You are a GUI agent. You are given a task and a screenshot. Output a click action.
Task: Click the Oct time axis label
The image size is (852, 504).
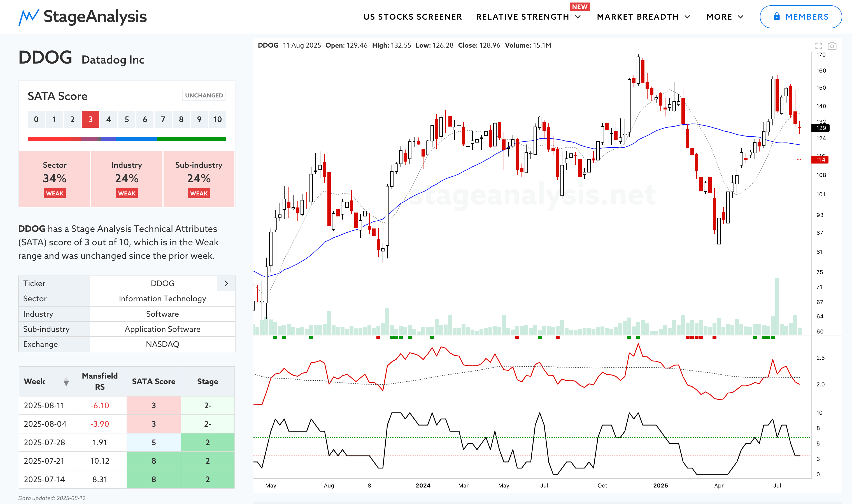[x=602, y=486]
